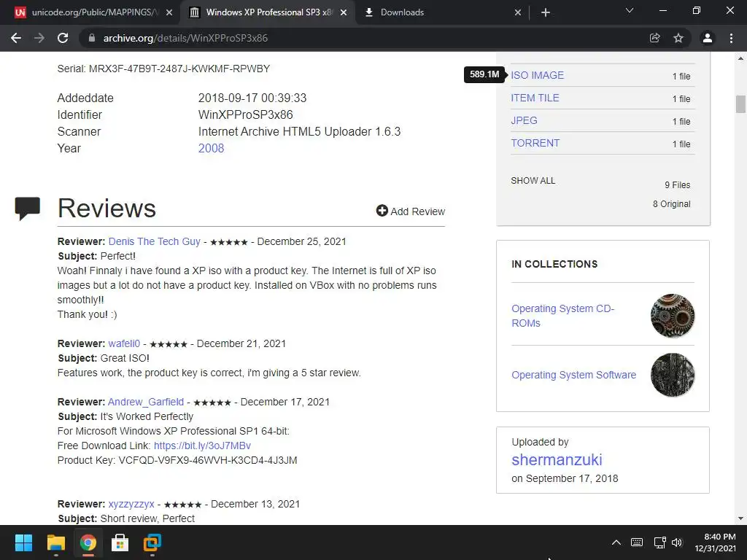Viewport: 747px width, 560px height.
Task: Click the '8 Original' count text
Action: (671, 204)
